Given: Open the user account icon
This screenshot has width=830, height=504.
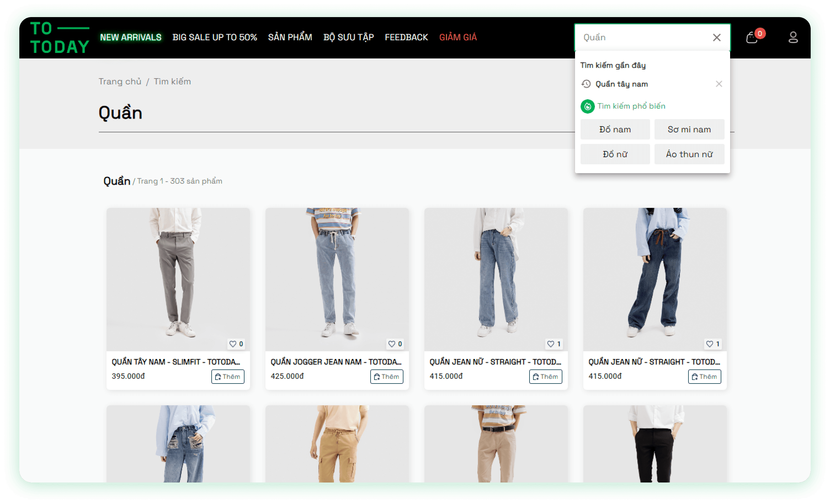Looking at the screenshot, I should [x=793, y=37].
